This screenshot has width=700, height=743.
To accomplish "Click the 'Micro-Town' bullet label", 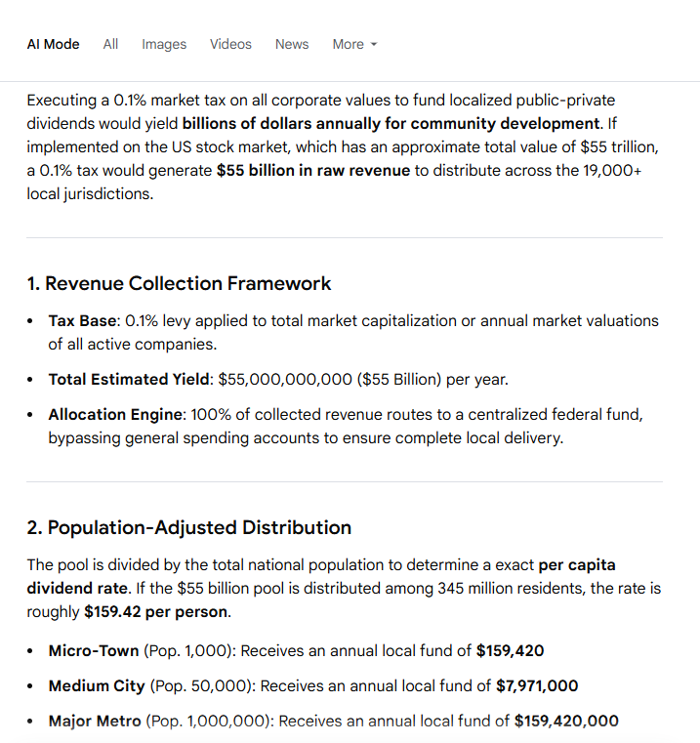I will tap(94, 650).
